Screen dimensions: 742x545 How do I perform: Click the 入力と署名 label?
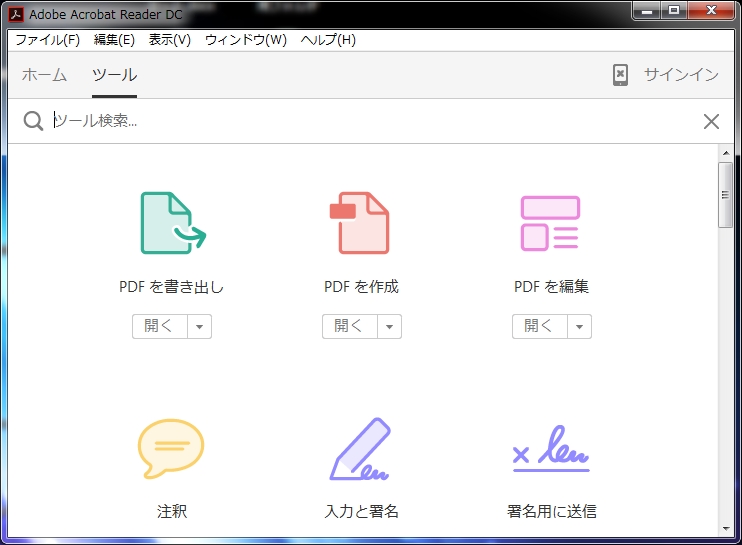click(x=362, y=511)
